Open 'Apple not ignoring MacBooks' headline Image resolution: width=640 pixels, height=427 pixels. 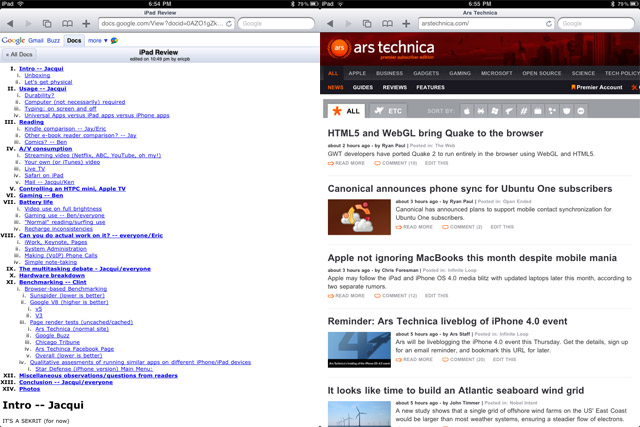click(472, 258)
